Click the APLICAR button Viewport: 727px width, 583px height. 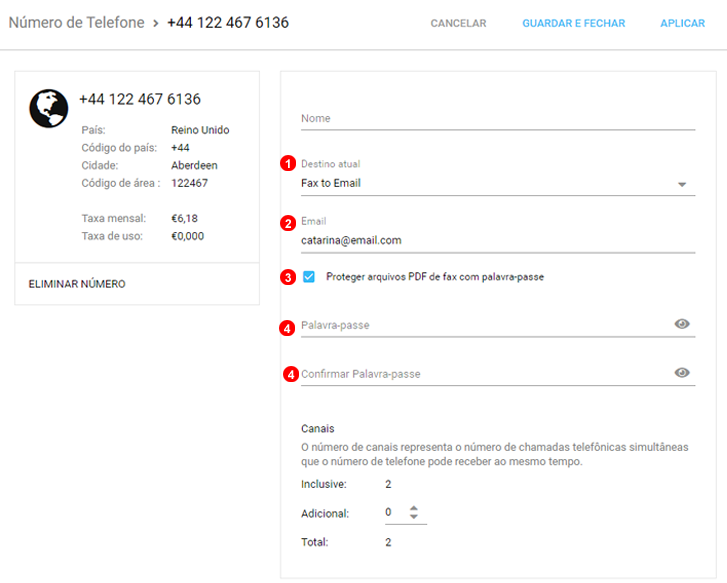[682, 23]
